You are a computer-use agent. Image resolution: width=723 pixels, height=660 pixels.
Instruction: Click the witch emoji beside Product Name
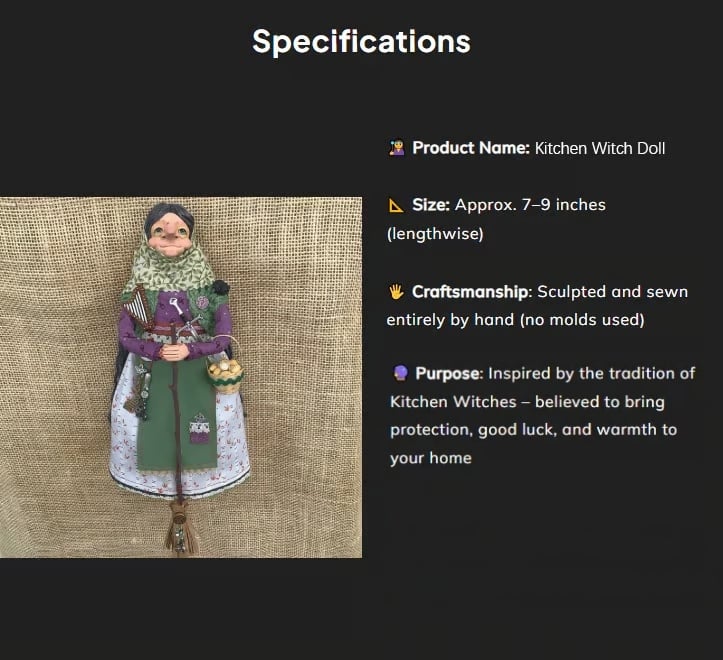(396, 148)
